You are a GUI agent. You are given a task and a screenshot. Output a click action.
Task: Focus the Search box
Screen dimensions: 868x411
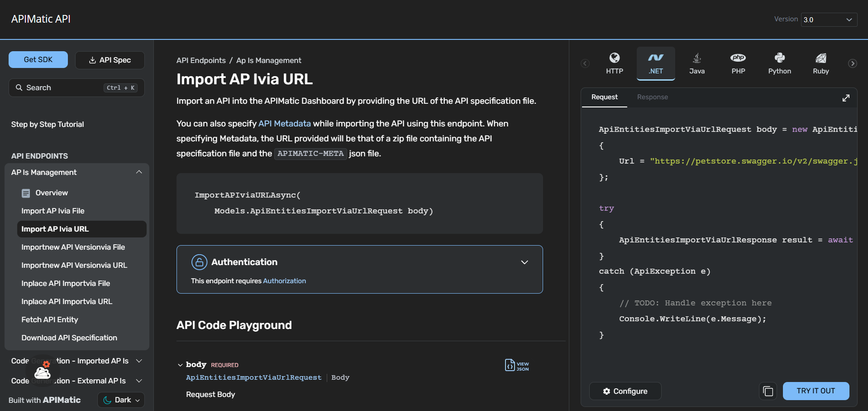coord(77,87)
